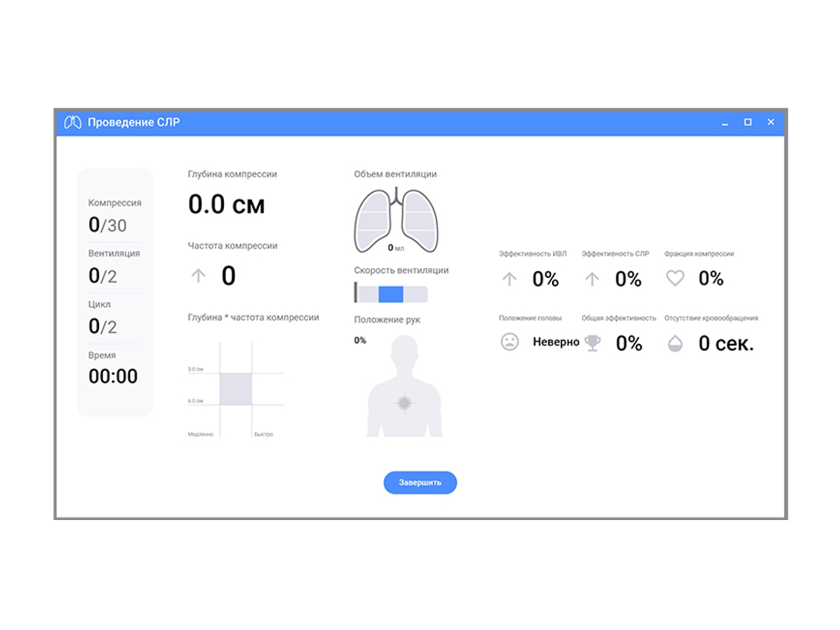Screen dimensions: 840x630
Task: Click the blue ventilation speed indicator bar
Action: pos(391,294)
